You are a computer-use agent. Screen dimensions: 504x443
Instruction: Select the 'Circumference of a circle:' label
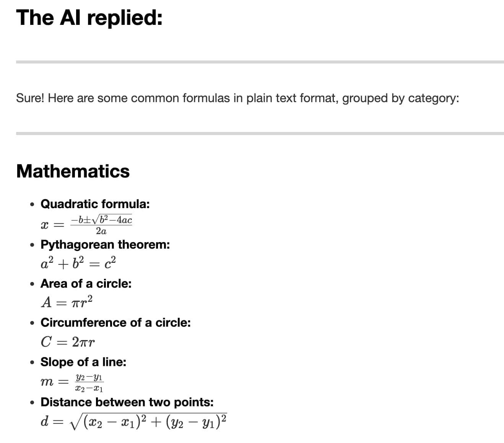pyautogui.click(x=115, y=322)
